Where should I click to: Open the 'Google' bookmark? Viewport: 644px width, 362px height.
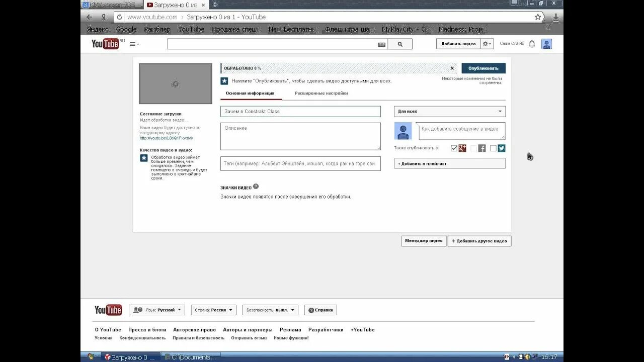[x=126, y=29]
